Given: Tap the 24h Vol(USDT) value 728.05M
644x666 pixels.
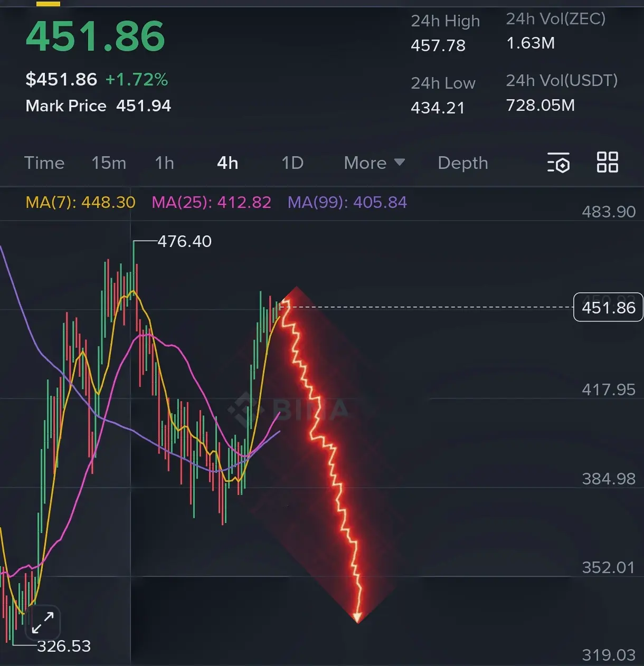Looking at the screenshot, I should (541, 105).
